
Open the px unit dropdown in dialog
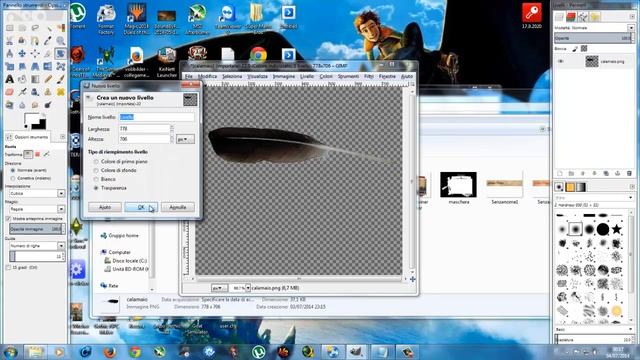pos(185,139)
